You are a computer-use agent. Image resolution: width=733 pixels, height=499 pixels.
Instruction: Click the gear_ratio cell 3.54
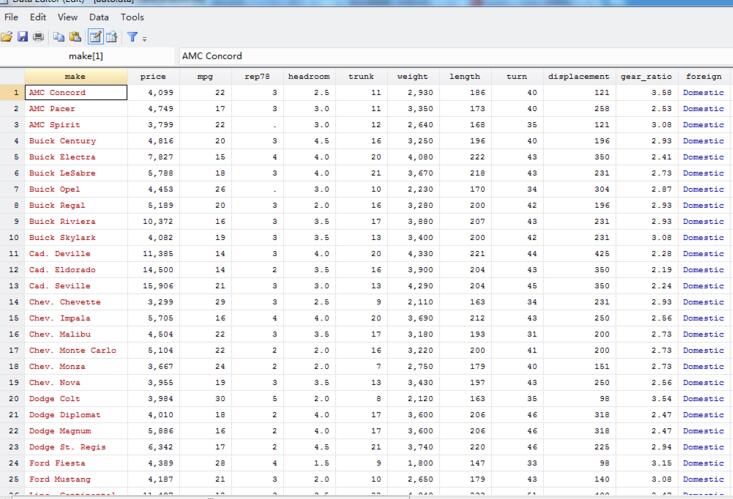pos(647,399)
